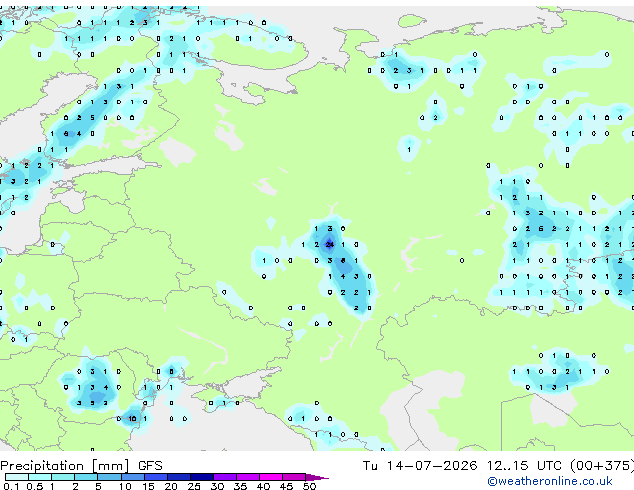Select the legend swatch between 25 and 30
Screen dimensions: 634x490
(202, 477)
